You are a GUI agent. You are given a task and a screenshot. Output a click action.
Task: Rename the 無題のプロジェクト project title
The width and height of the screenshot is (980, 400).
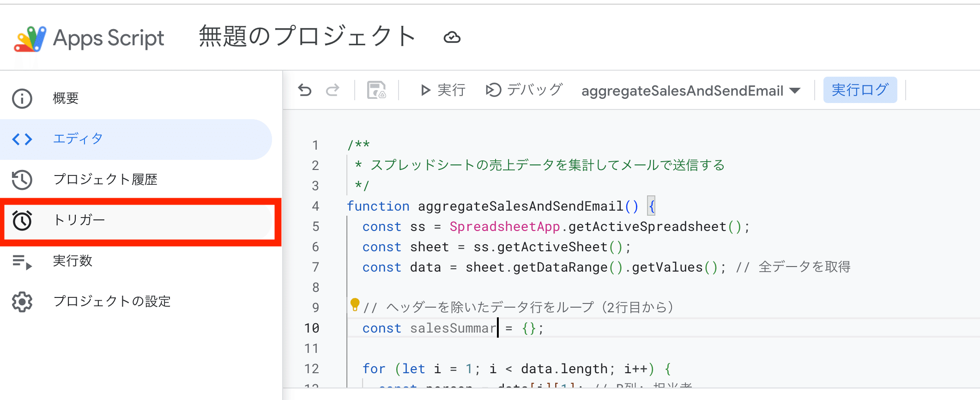click(x=307, y=37)
